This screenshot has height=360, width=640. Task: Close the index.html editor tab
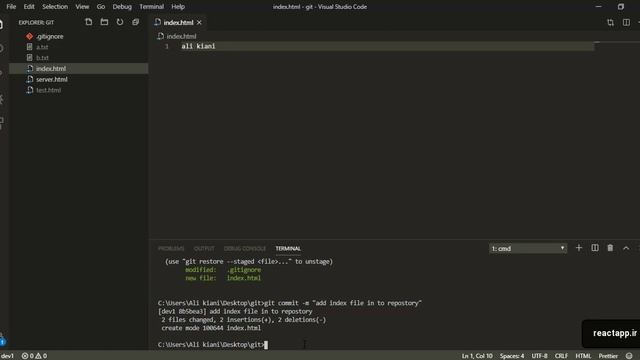coord(199,22)
